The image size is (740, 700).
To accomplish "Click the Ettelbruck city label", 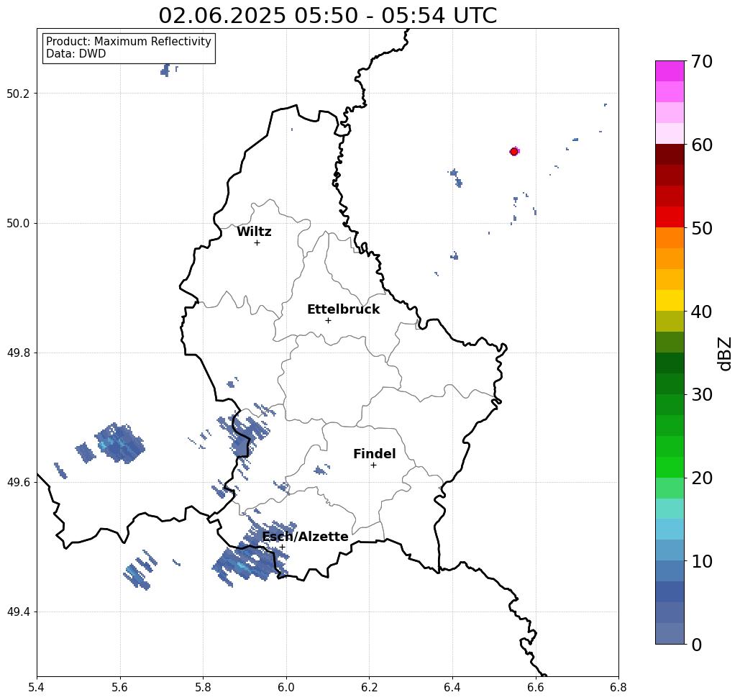I will 343,309.
